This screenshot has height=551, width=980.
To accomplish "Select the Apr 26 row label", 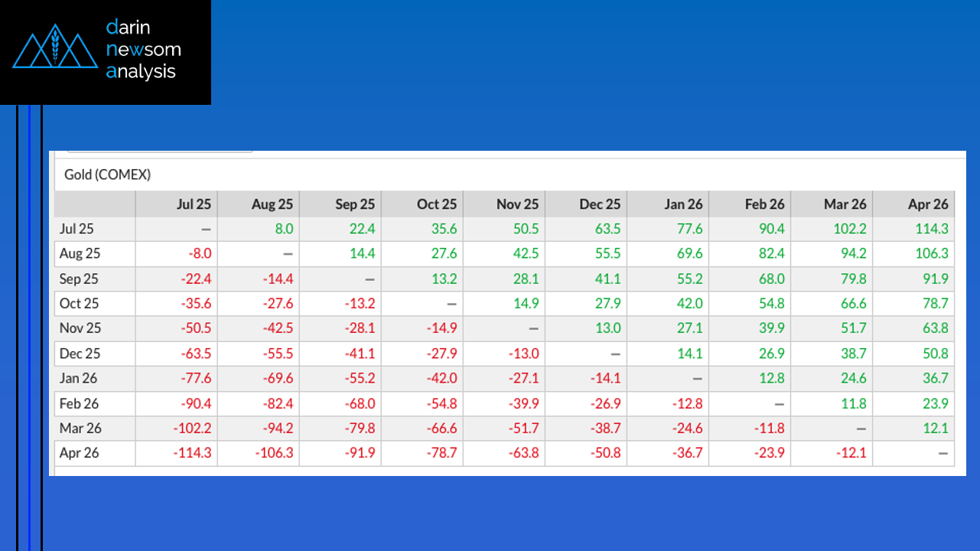I will click(80, 453).
